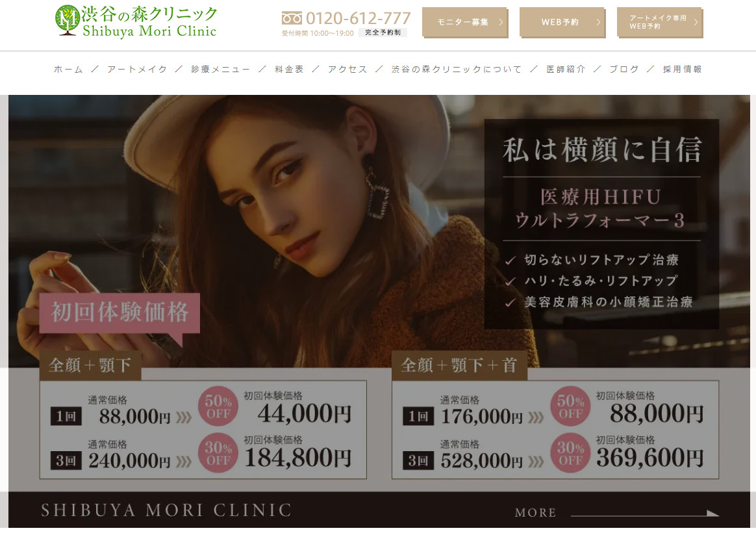The image size is (756, 535).
Task: Click the chevron on WEB予約 button
Action: 598,21
